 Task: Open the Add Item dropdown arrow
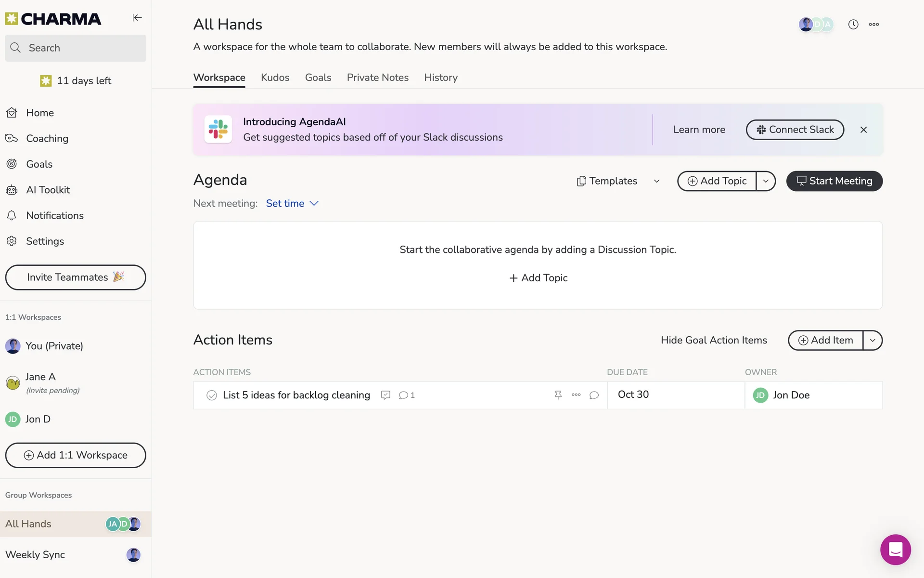[x=872, y=341]
